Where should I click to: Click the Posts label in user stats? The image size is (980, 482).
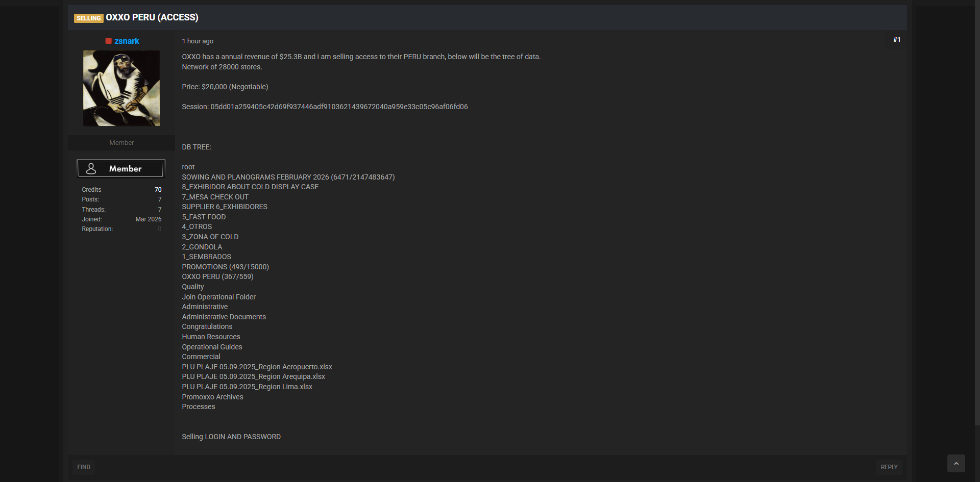(90, 199)
